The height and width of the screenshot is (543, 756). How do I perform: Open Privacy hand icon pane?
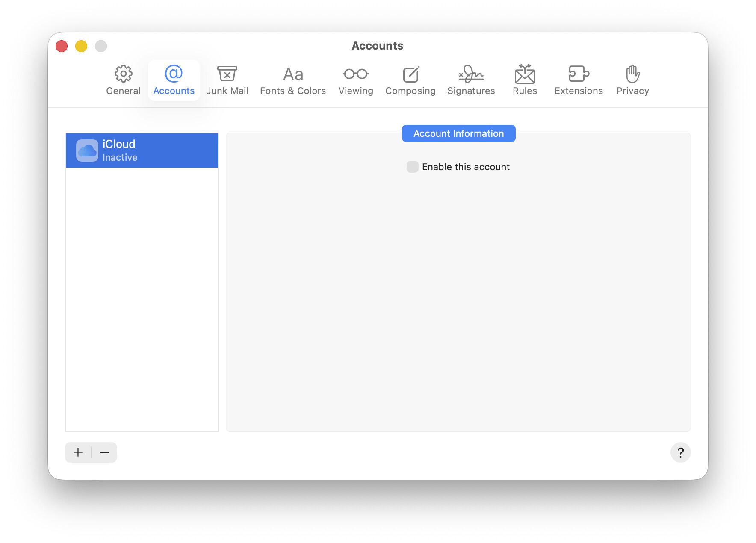tap(632, 74)
